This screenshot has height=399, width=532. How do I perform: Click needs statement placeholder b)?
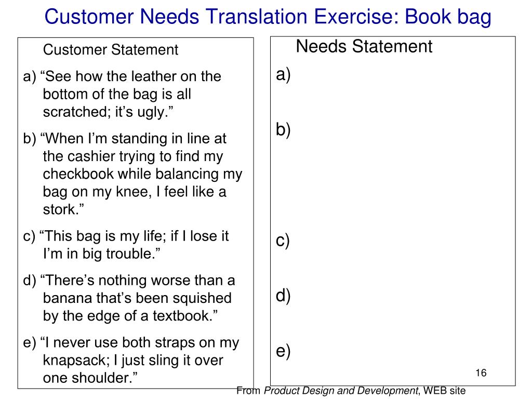click(283, 129)
